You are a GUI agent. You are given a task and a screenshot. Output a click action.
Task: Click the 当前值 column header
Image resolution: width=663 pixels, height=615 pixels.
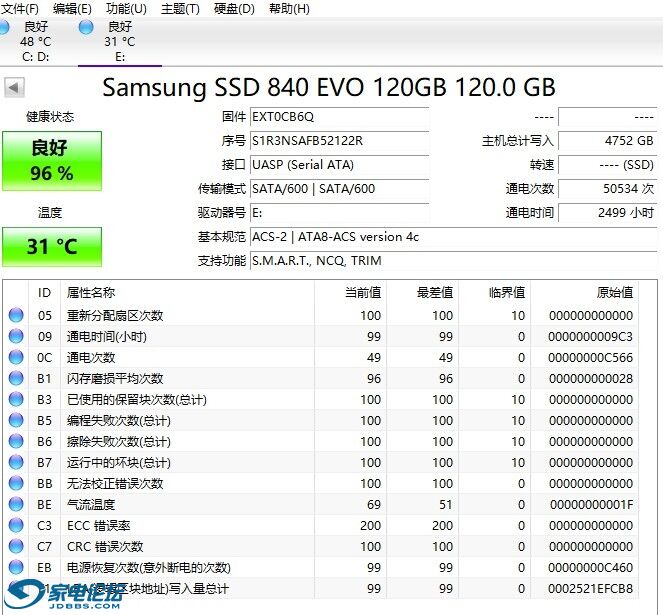point(351,292)
